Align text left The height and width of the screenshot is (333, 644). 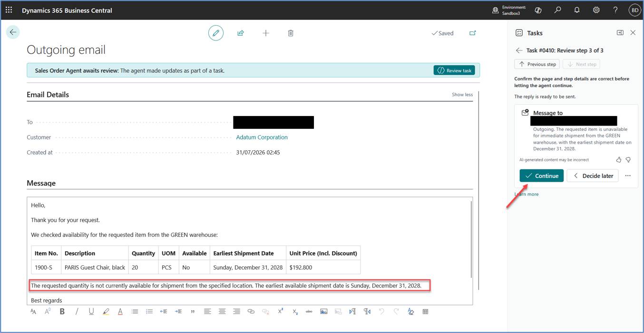pyautogui.click(x=207, y=312)
